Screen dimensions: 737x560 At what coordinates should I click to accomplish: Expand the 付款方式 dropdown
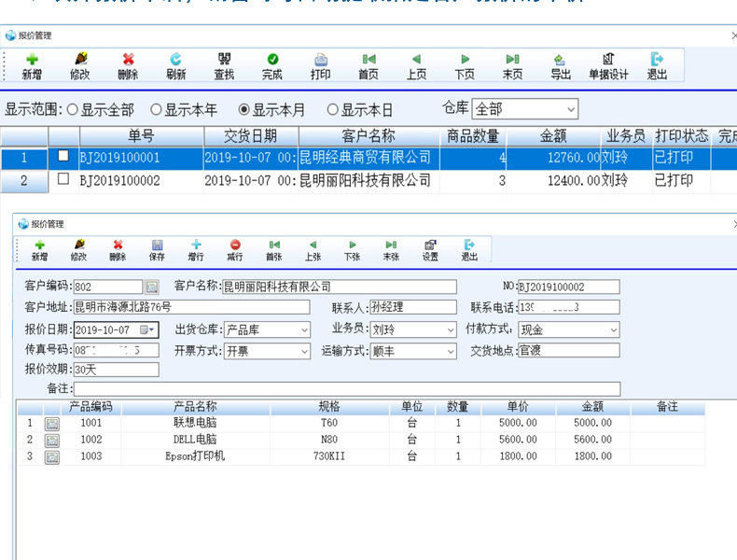614,330
